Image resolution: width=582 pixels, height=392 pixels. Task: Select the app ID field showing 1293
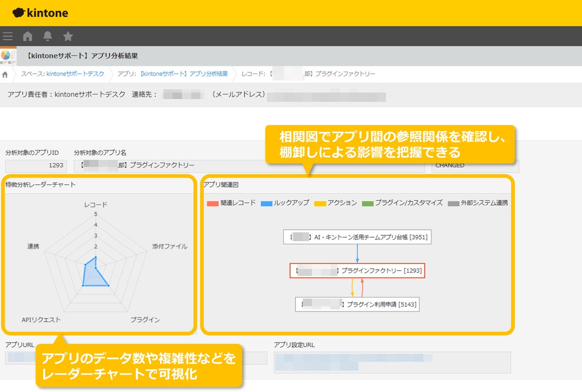coord(35,165)
